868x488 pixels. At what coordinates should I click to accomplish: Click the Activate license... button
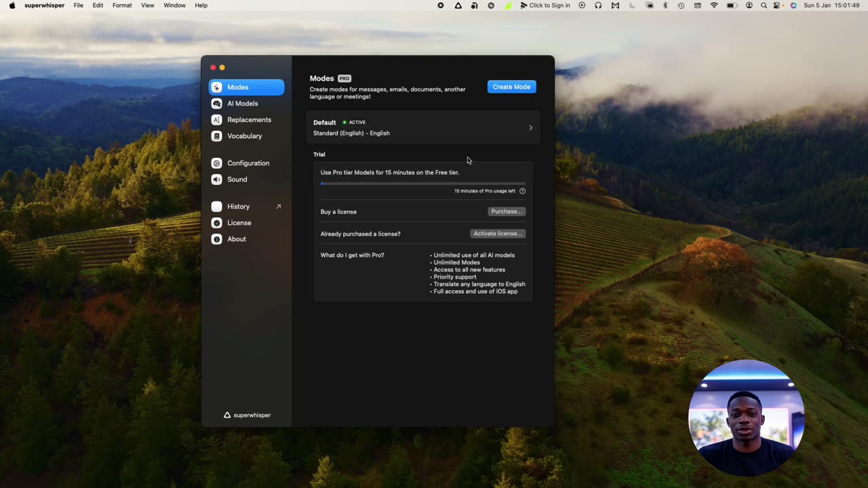coord(498,233)
